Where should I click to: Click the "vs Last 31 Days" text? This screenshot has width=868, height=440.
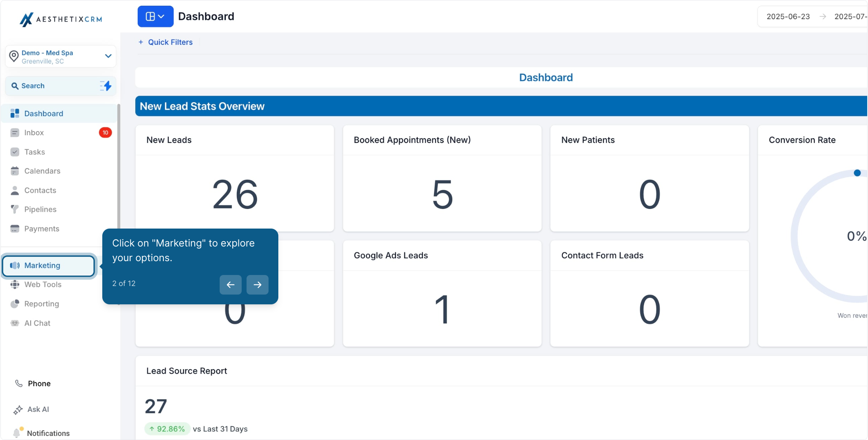pyautogui.click(x=220, y=429)
